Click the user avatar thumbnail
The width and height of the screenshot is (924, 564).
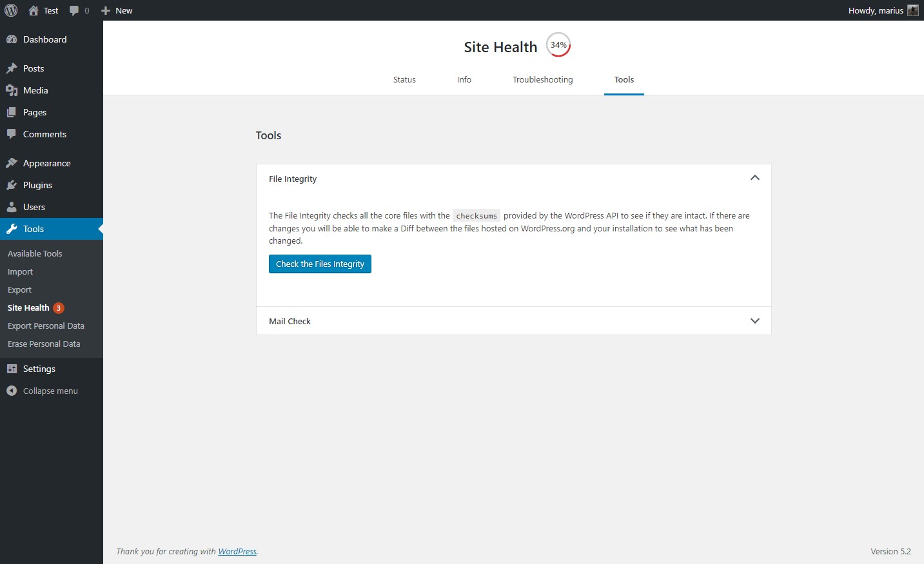coord(912,10)
